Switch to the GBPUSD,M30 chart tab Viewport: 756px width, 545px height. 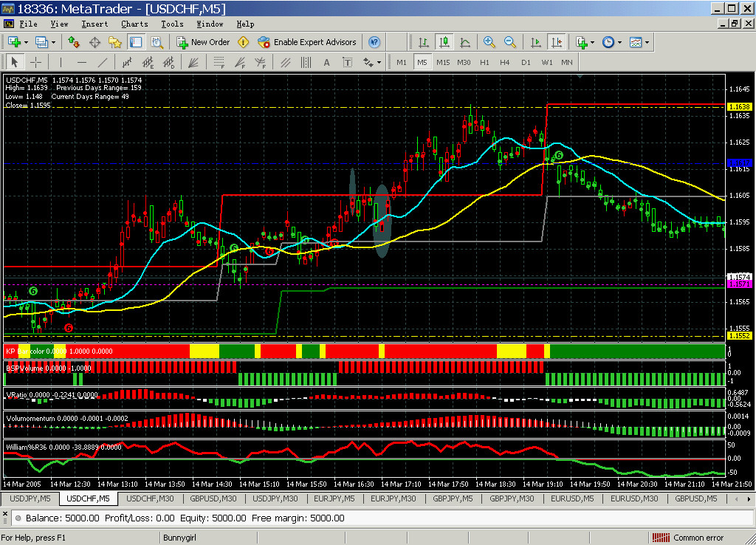click(x=213, y=498)
